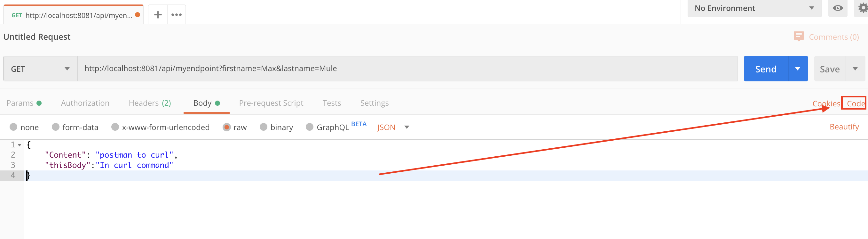Click into the request URL field
The width and height of the screenshot is (868, 239).
tap(404, 69)
